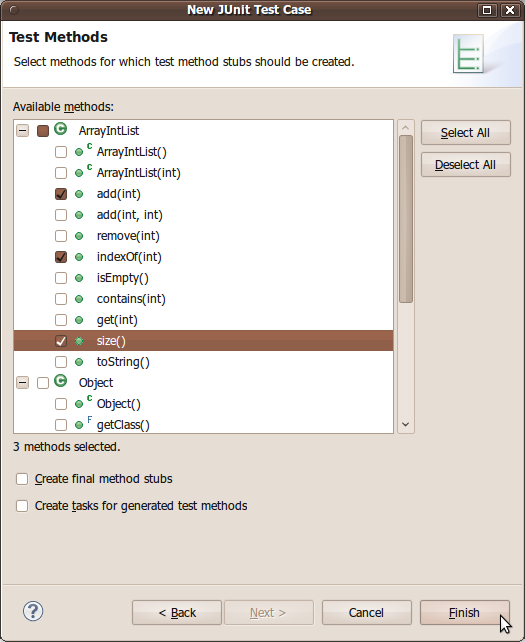Click the scroll up arrow of methods list
This screenshot has height=642, width=525.
405,128
